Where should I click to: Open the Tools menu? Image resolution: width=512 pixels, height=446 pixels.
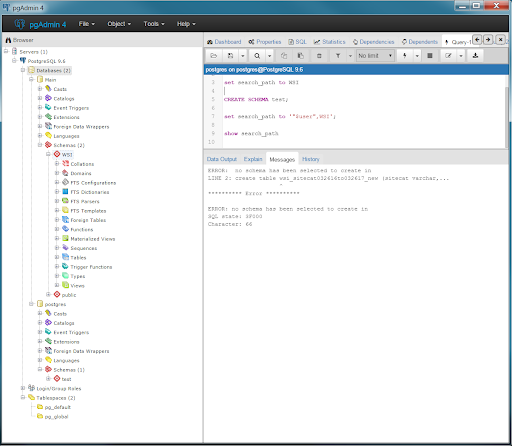coord(154,24)
